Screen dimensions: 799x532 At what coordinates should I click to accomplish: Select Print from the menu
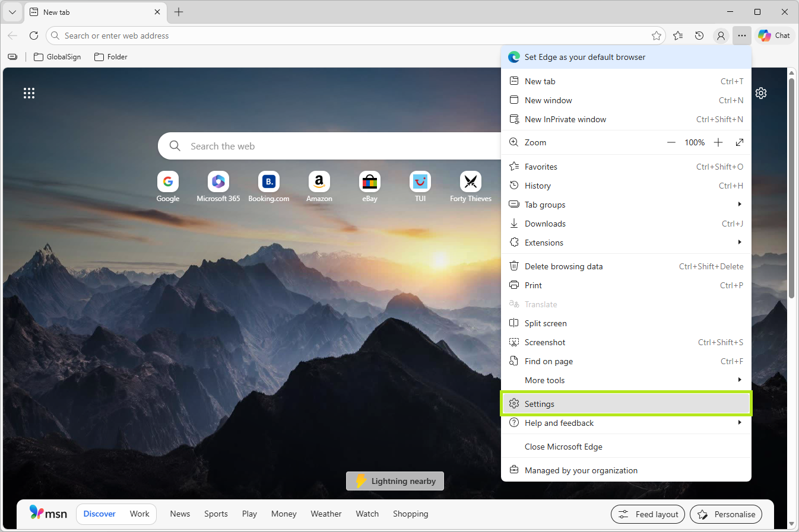point(626,285)
